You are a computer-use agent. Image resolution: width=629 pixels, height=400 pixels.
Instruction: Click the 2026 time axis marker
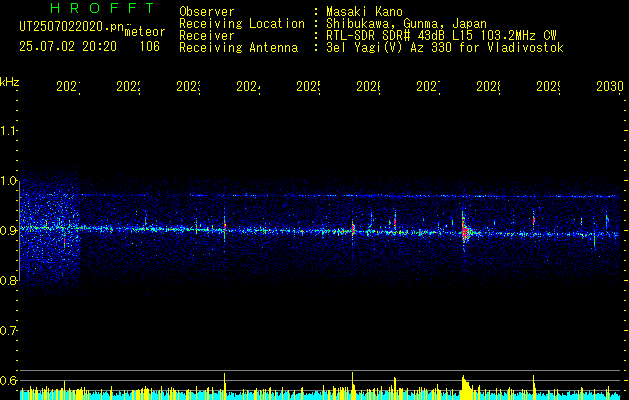(369, 86)
